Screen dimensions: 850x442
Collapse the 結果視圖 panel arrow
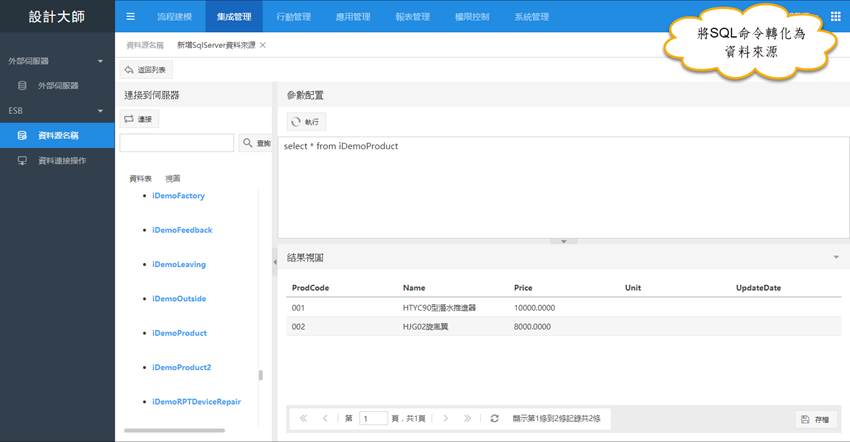(x=836, y=258)
